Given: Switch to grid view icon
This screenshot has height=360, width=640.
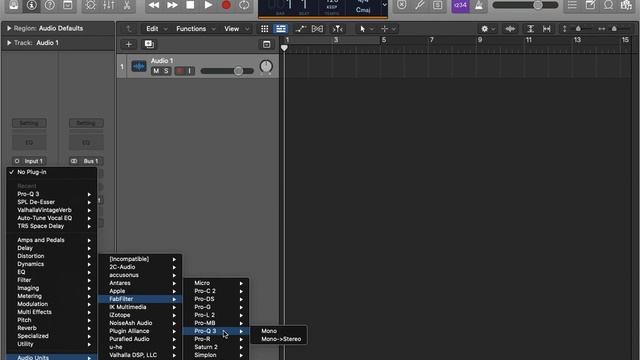Looking at the screenshot, I should pyautogui.click(x=264, y=29).
